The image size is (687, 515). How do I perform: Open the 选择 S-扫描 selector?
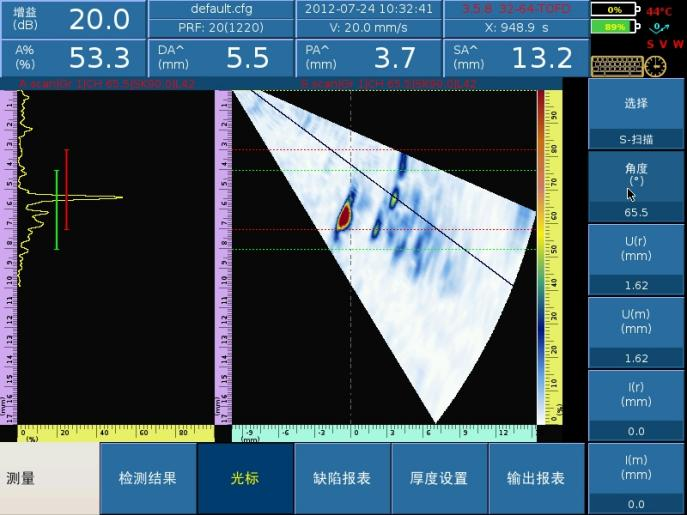tap(635, 113)
